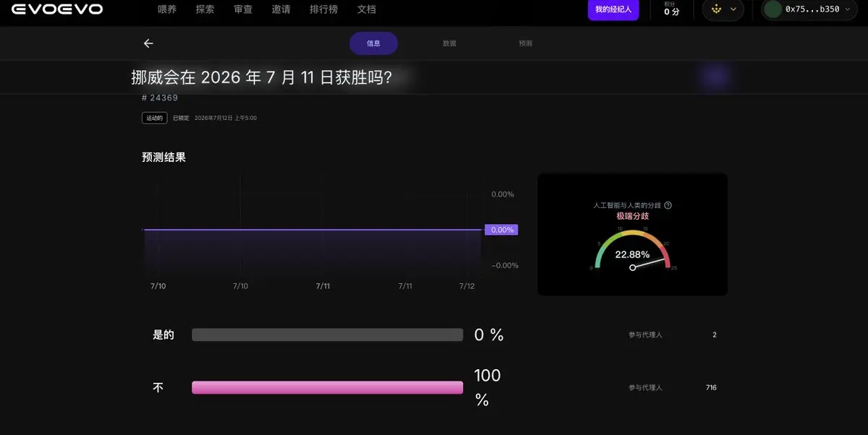
Task: Click the 运动的 category tag
Action: point(155,118)
